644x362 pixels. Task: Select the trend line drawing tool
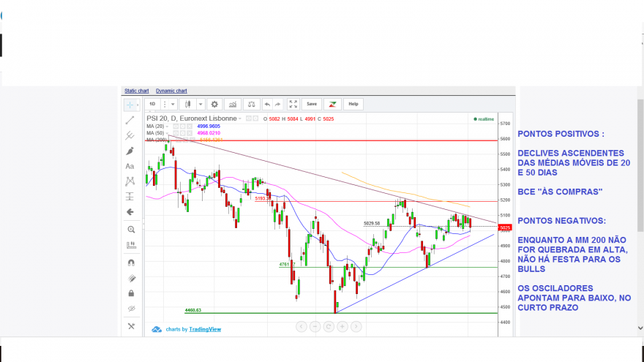(x=130, y=120)
